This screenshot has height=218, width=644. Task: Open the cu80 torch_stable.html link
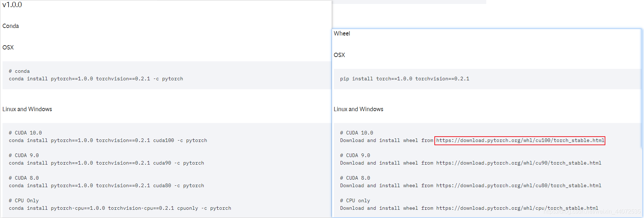coord(519,186)
